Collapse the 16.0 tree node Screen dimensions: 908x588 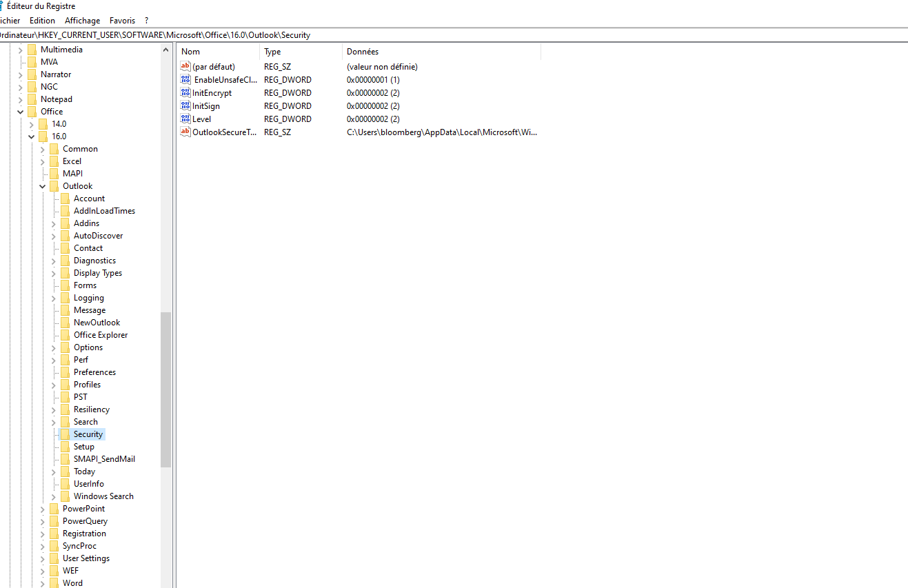(31, 136)
